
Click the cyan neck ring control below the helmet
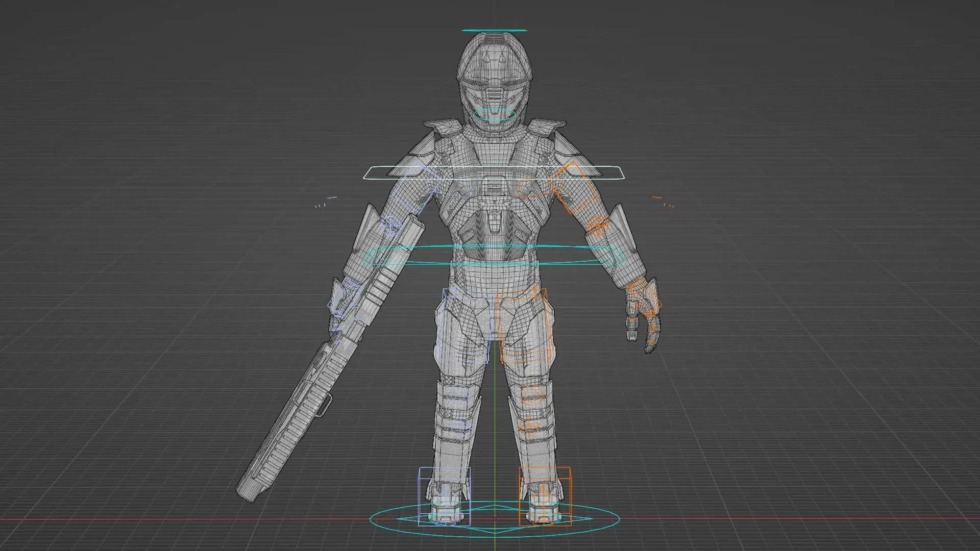coord(494,120)
